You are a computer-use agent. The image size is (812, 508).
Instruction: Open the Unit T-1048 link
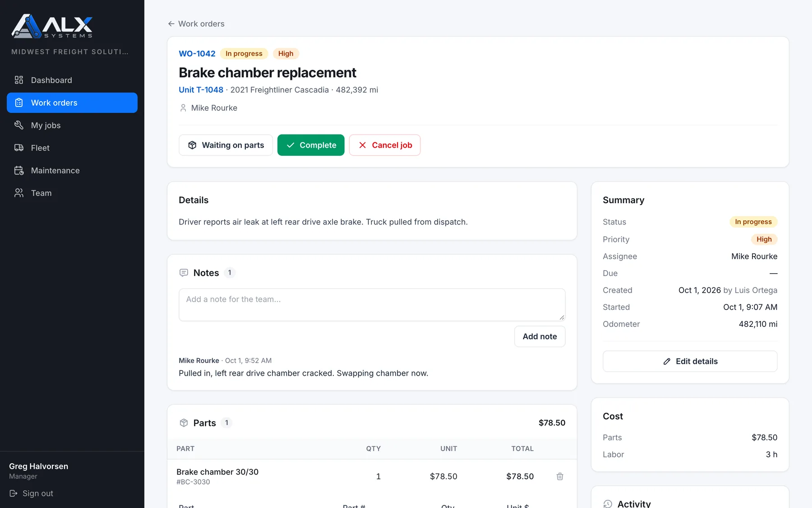[201, 90]
